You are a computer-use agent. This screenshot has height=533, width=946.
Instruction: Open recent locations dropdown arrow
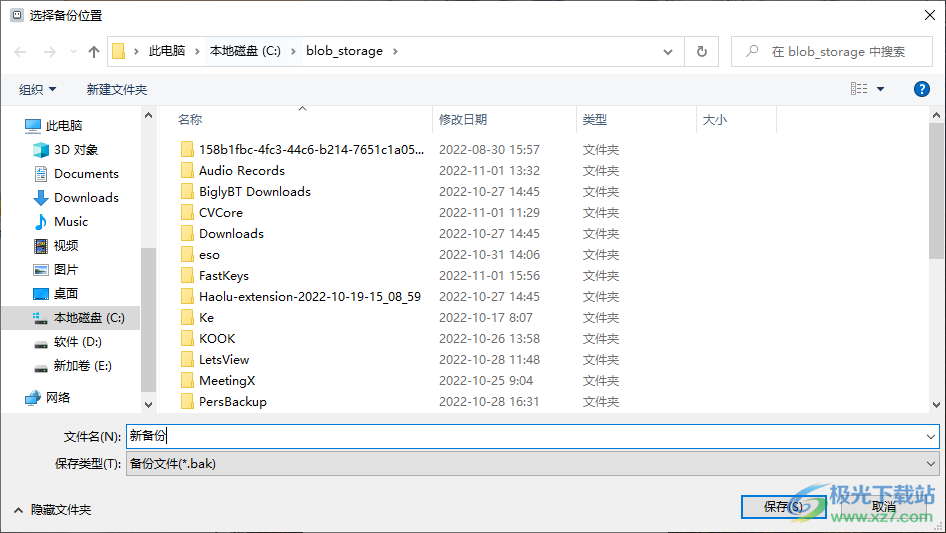73,52
